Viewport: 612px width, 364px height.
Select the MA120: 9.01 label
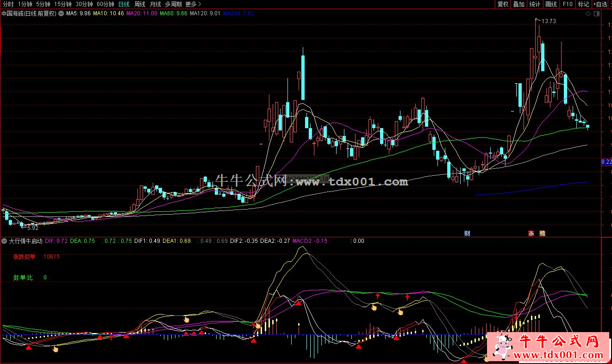205,13
